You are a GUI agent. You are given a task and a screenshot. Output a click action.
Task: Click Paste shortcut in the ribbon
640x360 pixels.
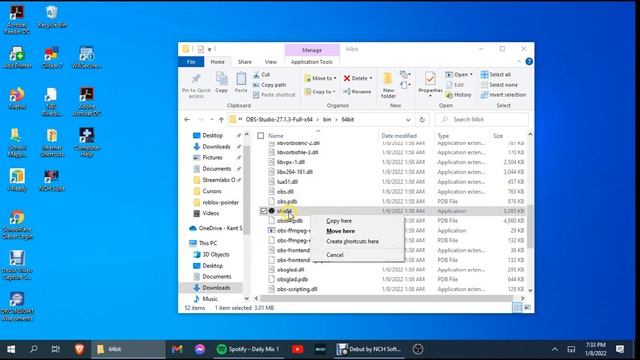[x=274, y=95]
